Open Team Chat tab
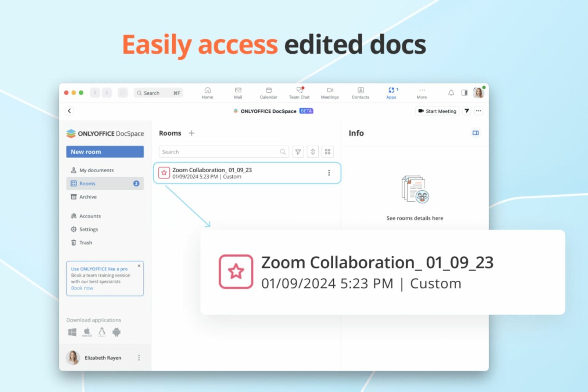 coord(299,93)
